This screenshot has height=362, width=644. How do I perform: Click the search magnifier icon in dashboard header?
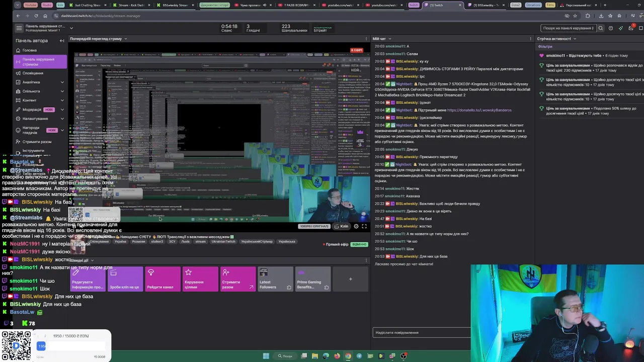coord(600,28)
